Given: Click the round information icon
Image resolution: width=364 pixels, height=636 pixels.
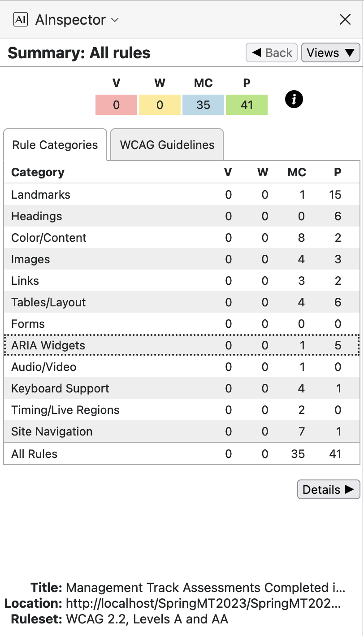Looking at the screenshot, I should (294, 99).
